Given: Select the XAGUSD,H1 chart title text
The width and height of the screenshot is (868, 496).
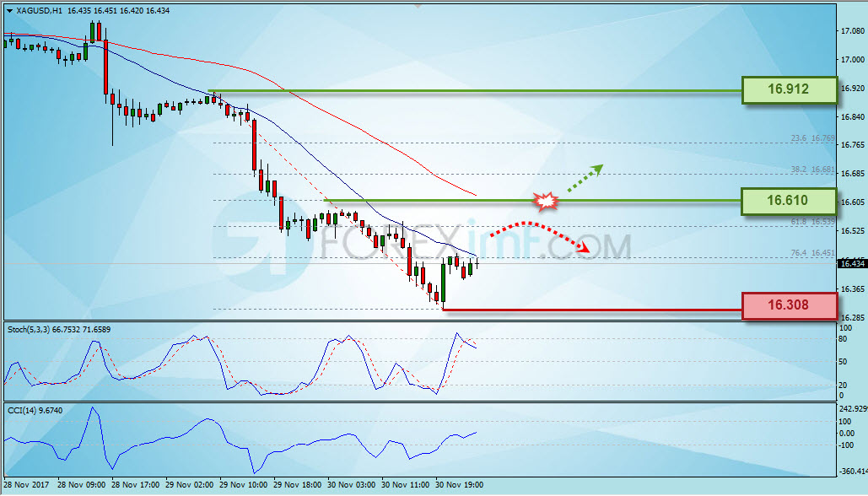Looking at the screenshot, I should click(40, 10).
